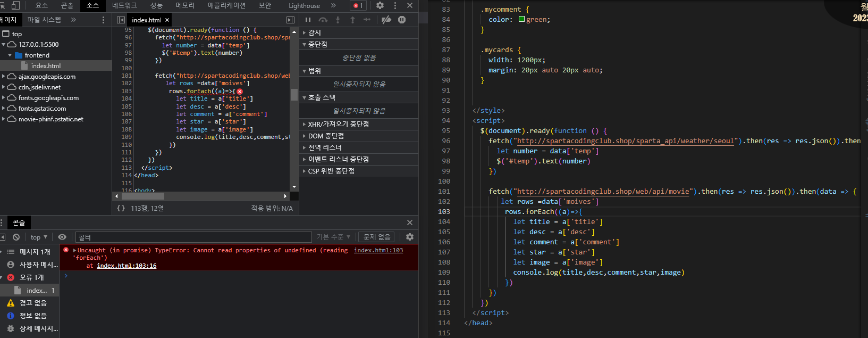
Task: Close the index.html editor tab
Action: (166, 20)
